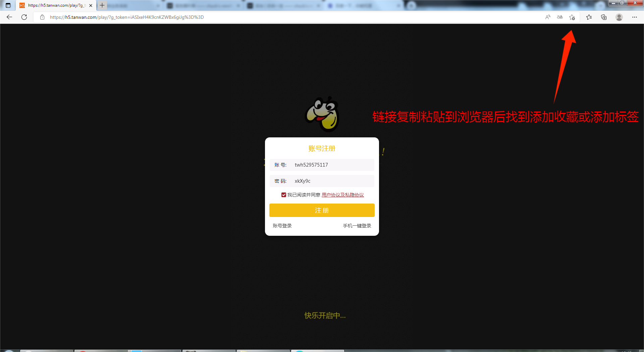Open a new tab with plus button
The width and height of the screenshot is (644, 352).
click(102, 5)
